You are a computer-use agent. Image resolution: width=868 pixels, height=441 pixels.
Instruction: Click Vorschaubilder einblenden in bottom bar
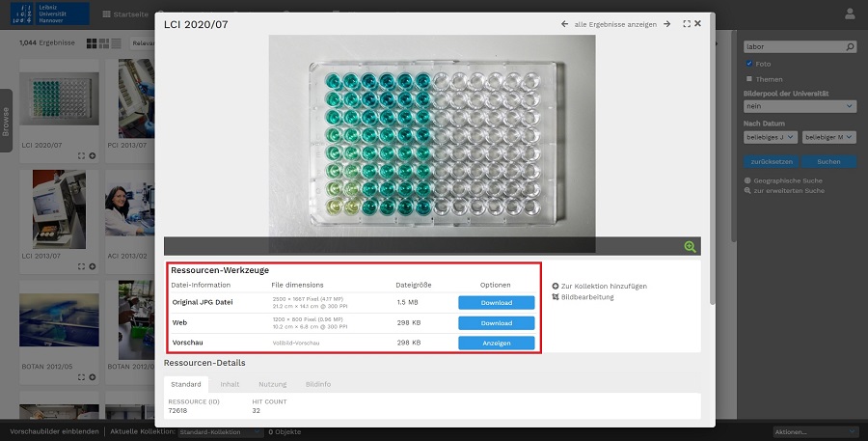(54, 431)
